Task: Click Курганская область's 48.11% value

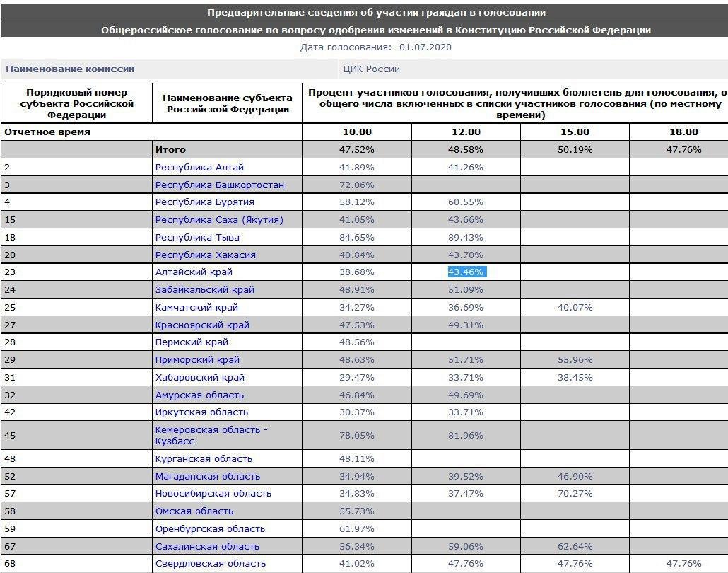Action: coord(356,458)
